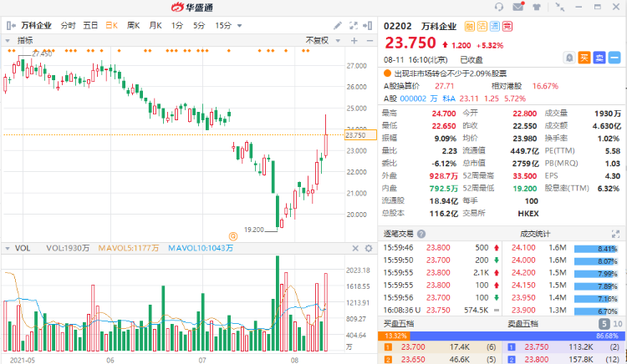
Task: Click the 通 stock connect badge
Action: [x=495, y=27]
